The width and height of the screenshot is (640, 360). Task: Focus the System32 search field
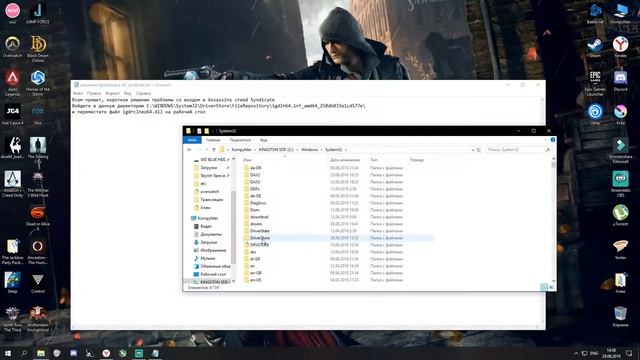[518, 150]
